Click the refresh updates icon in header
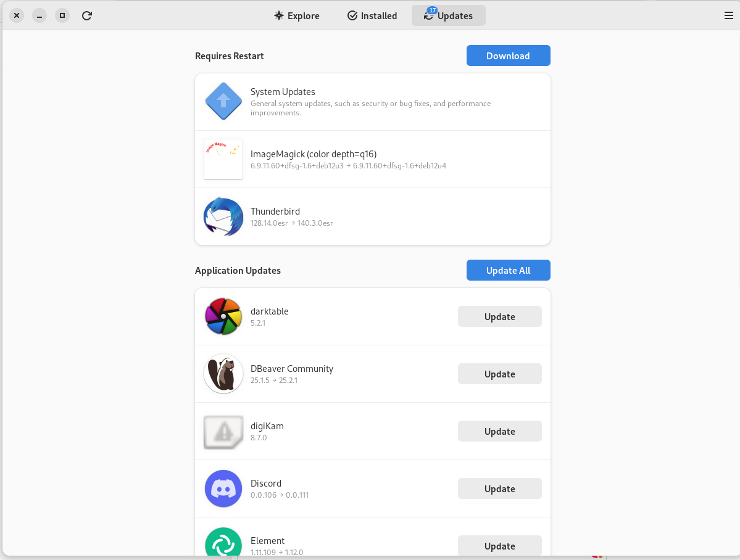The image size is (740, 560). coord(87,15)
